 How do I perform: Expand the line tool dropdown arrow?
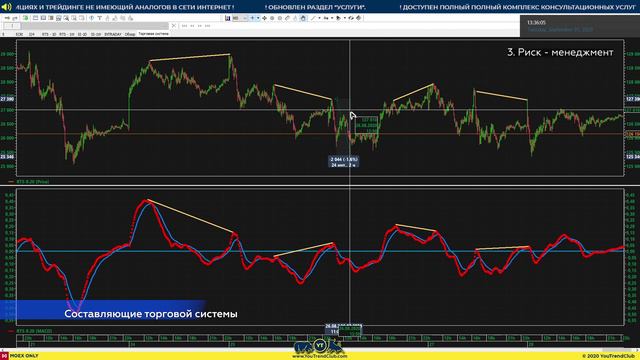(320, 18)
